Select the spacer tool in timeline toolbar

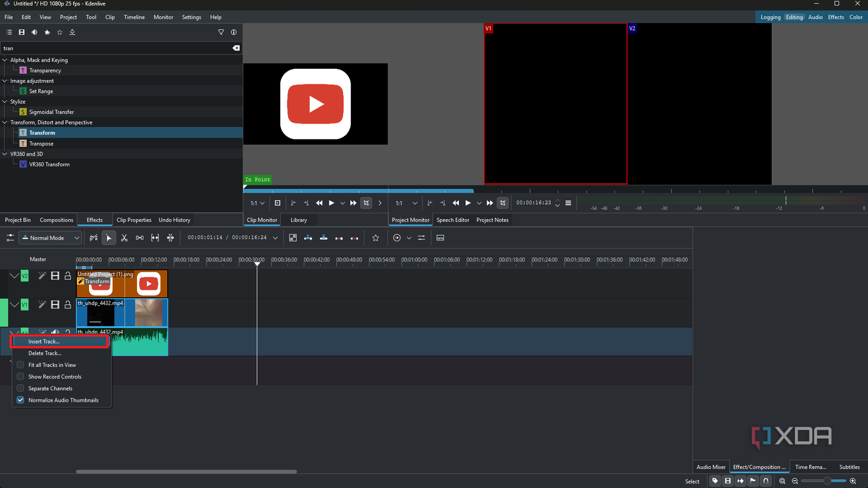pyautogui.click(x=139, y=238)
